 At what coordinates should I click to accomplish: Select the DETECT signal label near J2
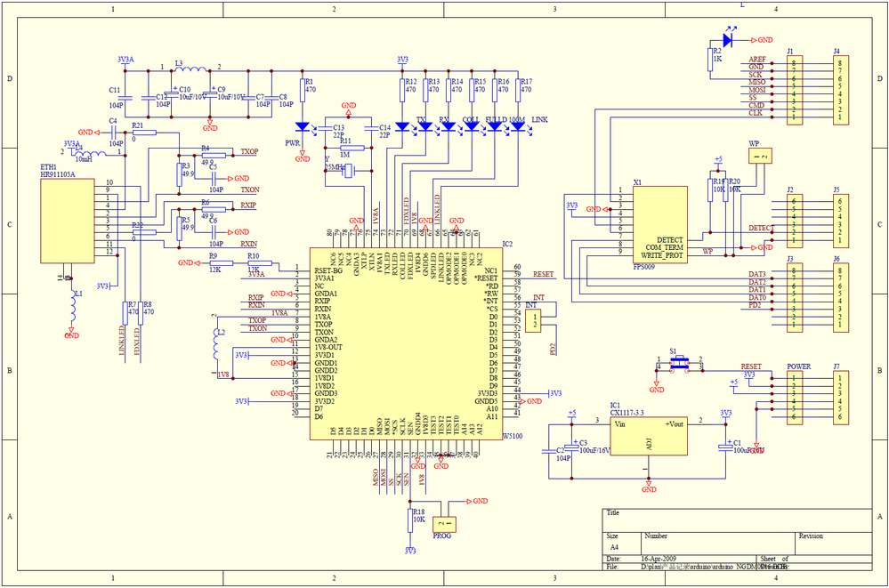(761, 229)
